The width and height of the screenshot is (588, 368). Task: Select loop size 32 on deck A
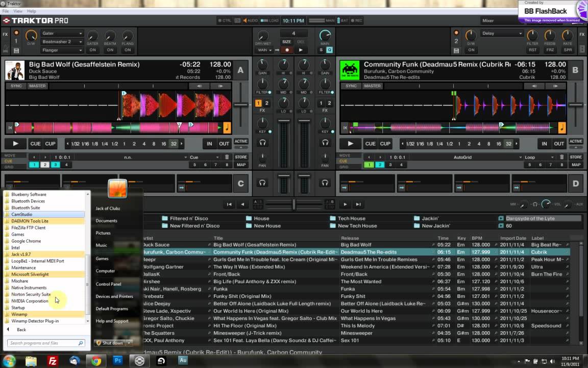point(174,144)
